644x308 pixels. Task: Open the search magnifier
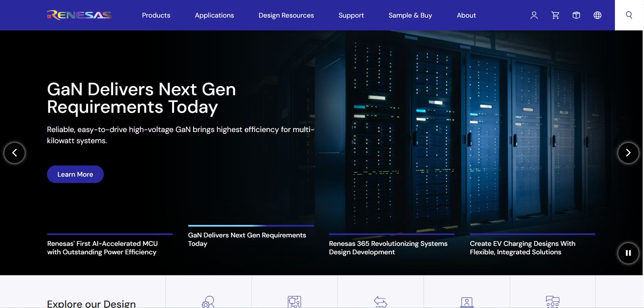point(629,15)
